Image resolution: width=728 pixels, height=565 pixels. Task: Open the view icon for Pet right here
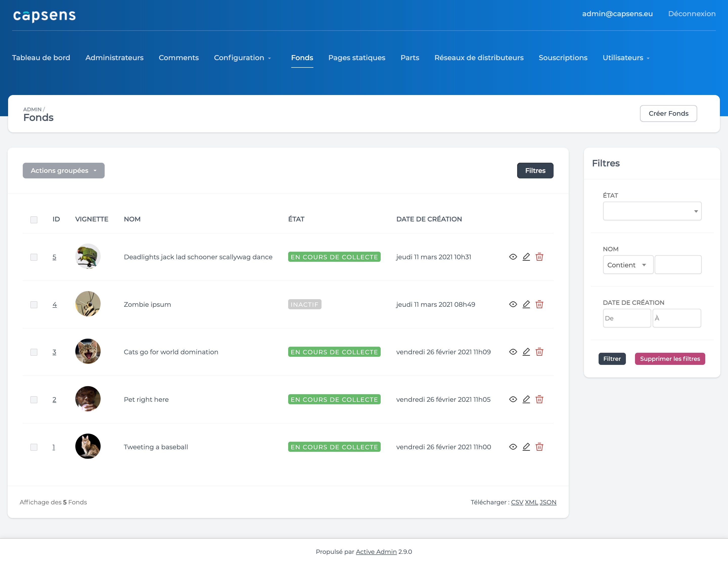[x=513, y=399]
